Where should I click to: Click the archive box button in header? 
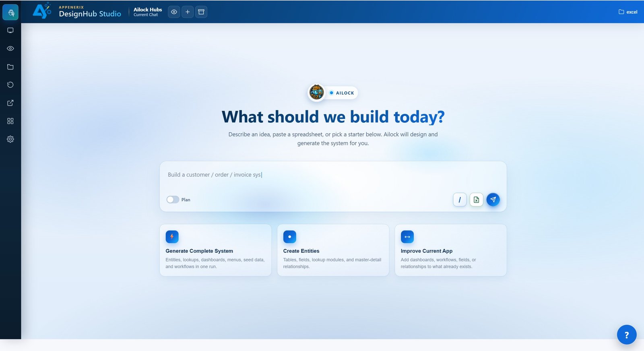click(x=201, y=12)
